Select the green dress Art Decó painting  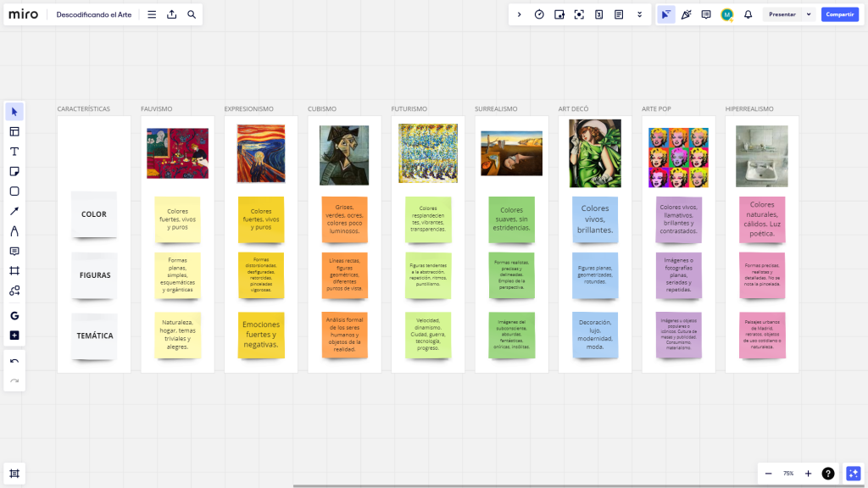[x=595, y=153]
